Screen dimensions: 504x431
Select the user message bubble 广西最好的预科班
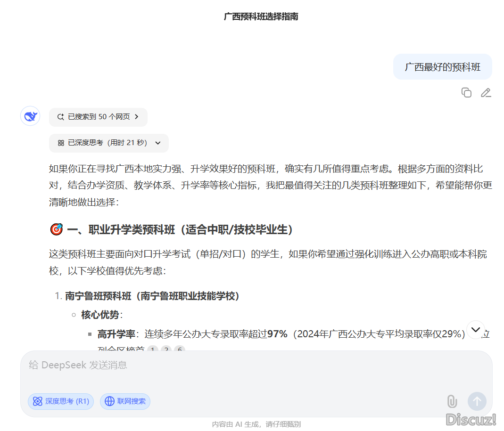pos(442,67)
